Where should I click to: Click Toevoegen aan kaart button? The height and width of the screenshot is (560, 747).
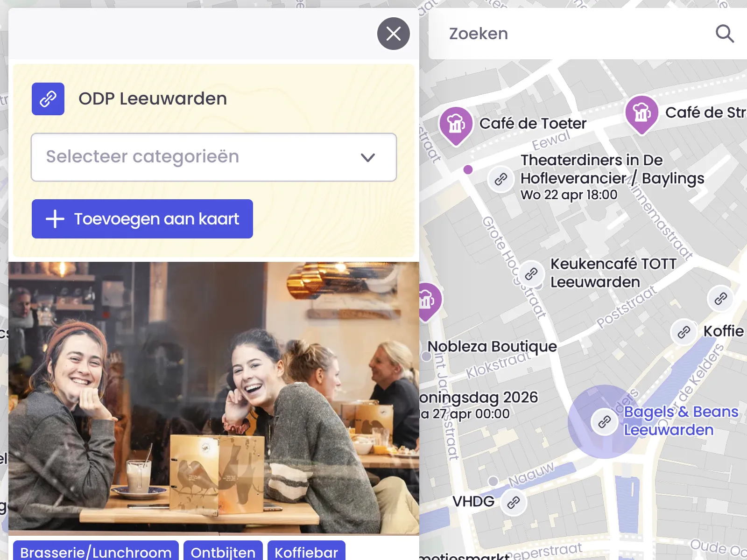point(142,219)
